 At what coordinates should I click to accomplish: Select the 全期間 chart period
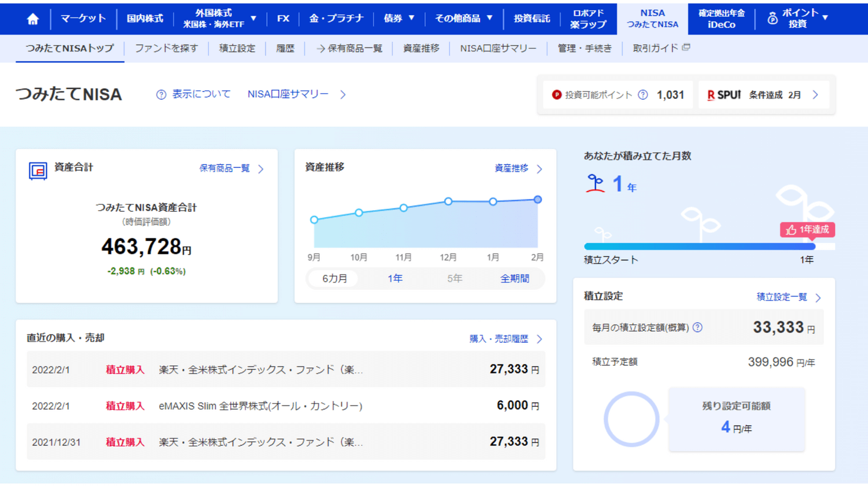click(x=515, y=278)
